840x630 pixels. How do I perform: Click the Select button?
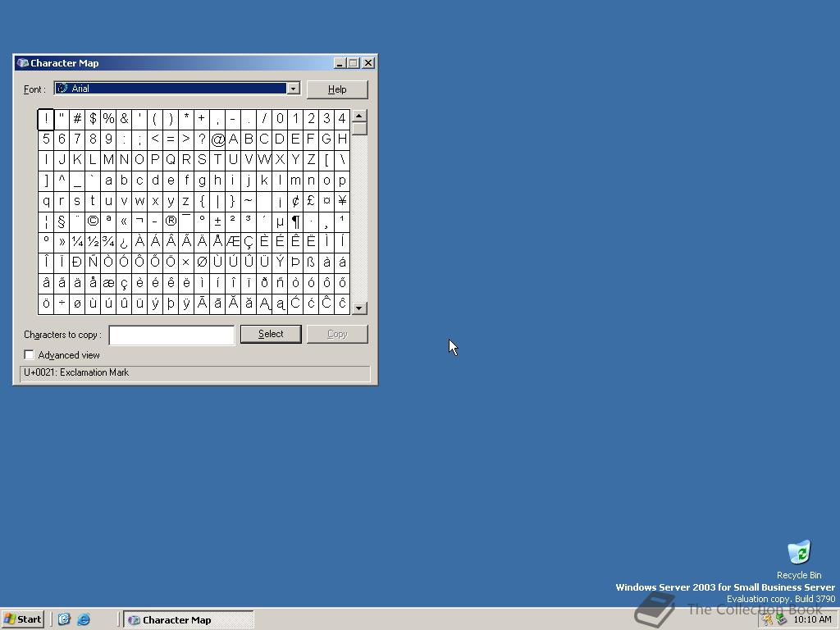271,334
